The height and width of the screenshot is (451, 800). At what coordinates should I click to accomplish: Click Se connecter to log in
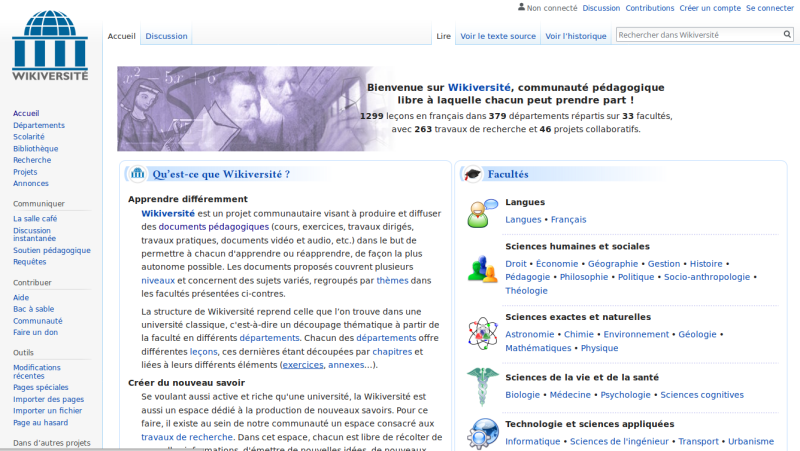click(769, 8)
